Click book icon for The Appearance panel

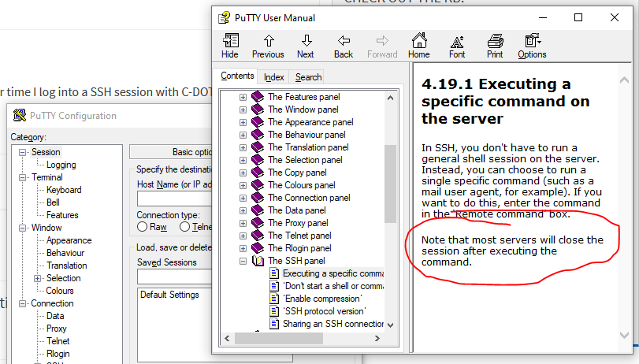(x=258, y=122)
